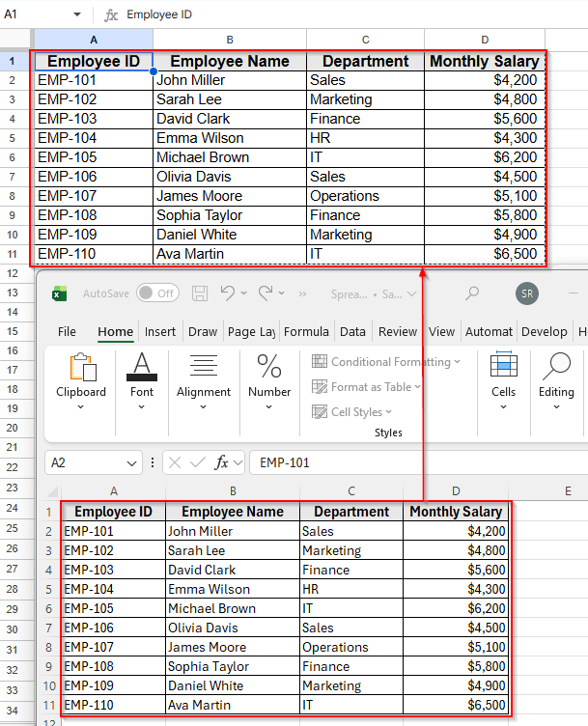Expand the quick access toolbar overflow chevrons

[303, 294]
